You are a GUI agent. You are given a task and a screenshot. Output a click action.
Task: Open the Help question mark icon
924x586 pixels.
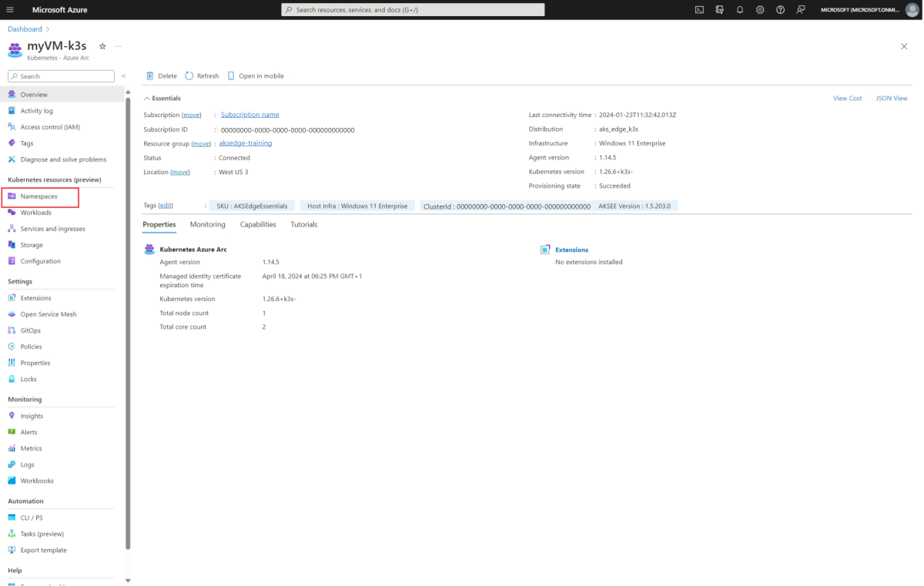pyautogui.click(x=780, y=10)
